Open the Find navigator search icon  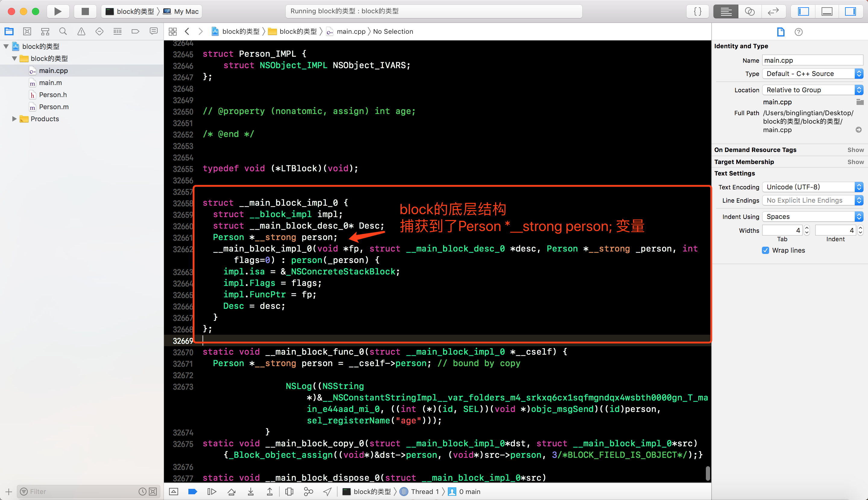63,32
